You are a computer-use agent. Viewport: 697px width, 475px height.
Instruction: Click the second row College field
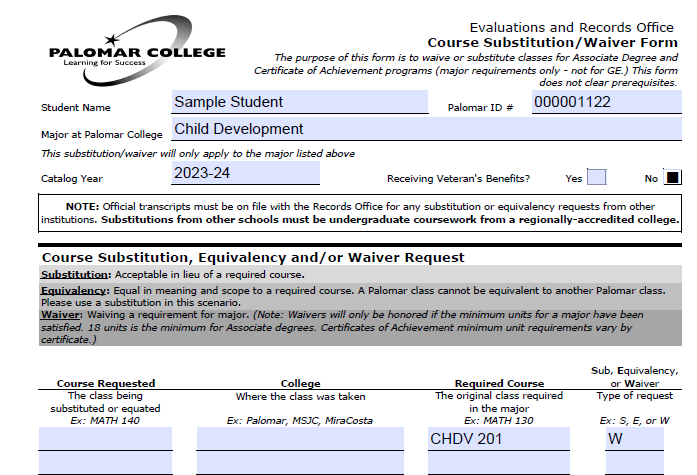300,464
